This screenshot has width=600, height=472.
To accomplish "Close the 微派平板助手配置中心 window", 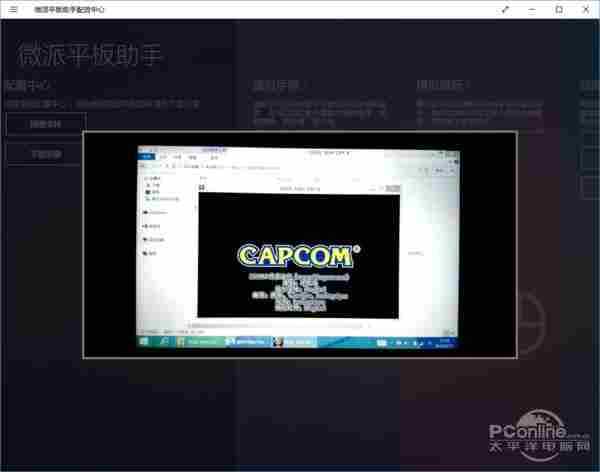I will (x=585, y=9).
